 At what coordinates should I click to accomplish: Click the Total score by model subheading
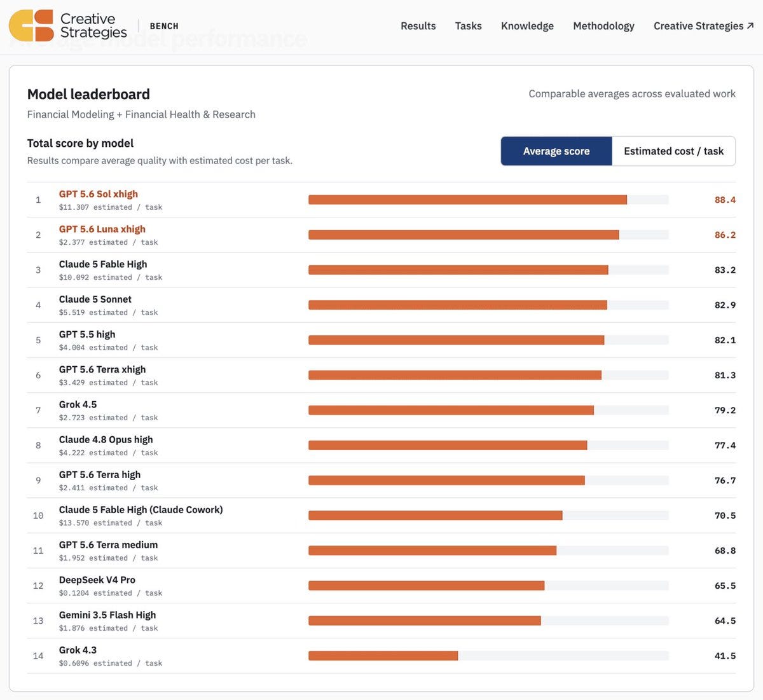coord(80,143)
